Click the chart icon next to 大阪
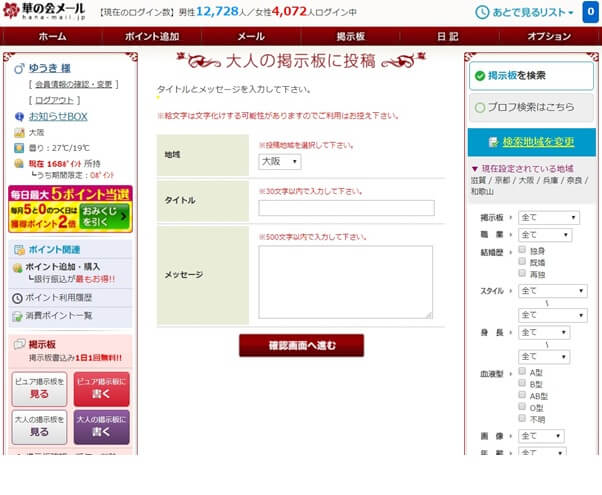 pos(19,133)
